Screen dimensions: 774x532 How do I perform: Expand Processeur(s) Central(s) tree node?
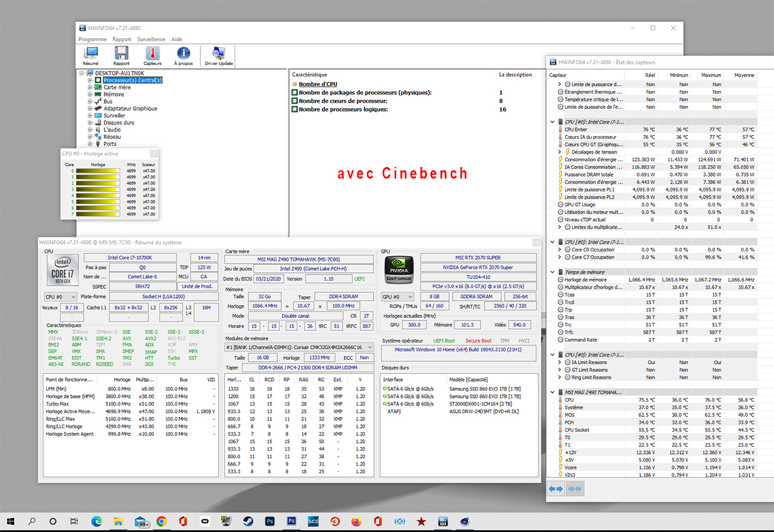pyautogui.click(x=90, y=81)
